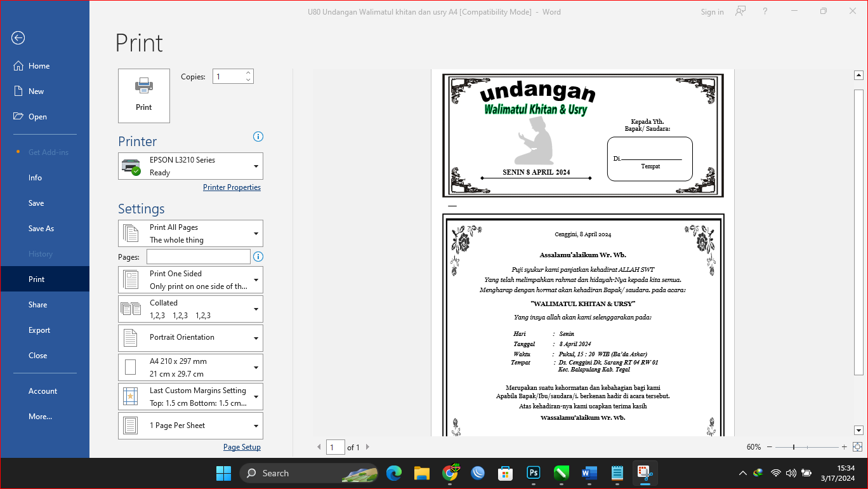The height and width of the screenshot is (489, 868).
Task: Click the preview scrollbar up arrow
Action: [x=859, y=76]
